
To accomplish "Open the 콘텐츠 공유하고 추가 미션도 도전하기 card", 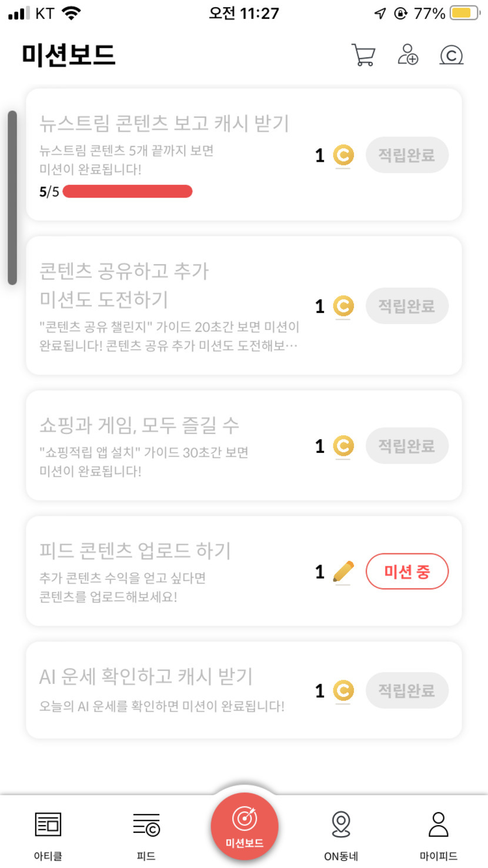I will coord(171,285).
